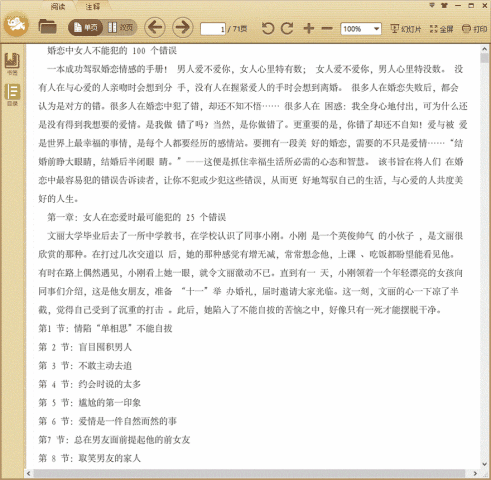
Task: Switch to single page view (单页)
Action: 85,27
